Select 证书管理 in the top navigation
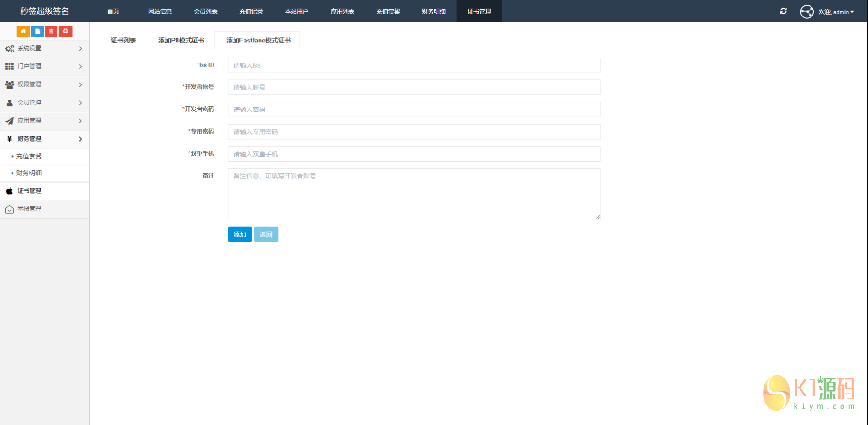The width and height of the screenshot is (868, 425). 479,11
